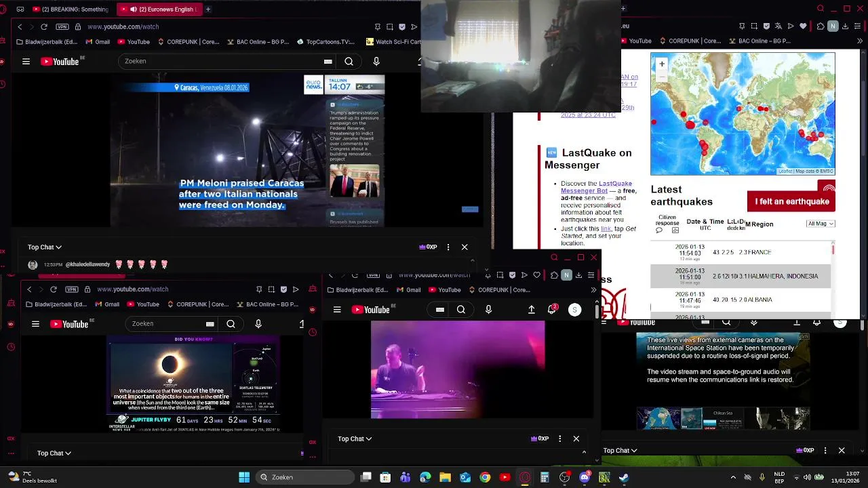868x488 pixels.
Task: Select Euronews English tab
Action: point(159,9)
